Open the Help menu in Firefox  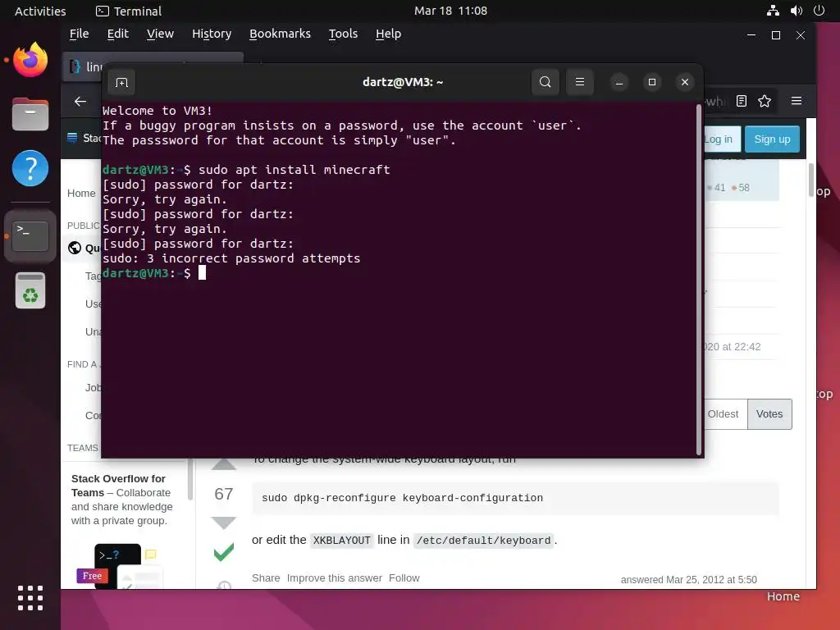tap(388, 34)
